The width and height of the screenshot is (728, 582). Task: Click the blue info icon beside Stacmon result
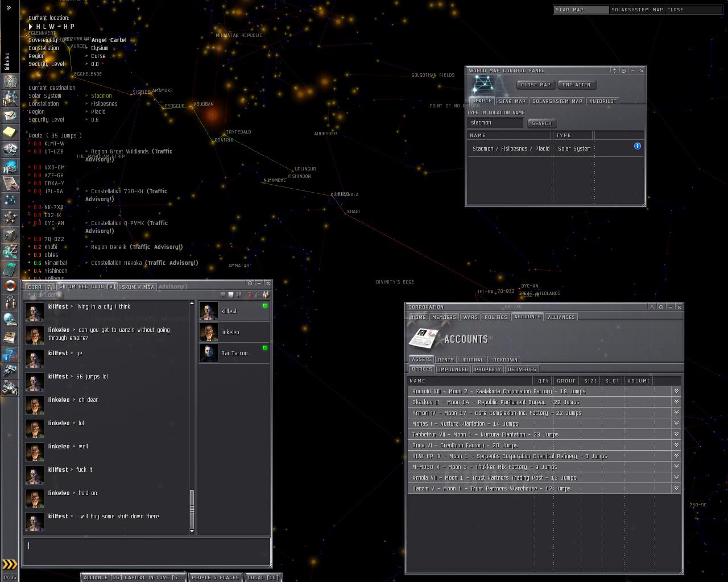pos(637,146)
